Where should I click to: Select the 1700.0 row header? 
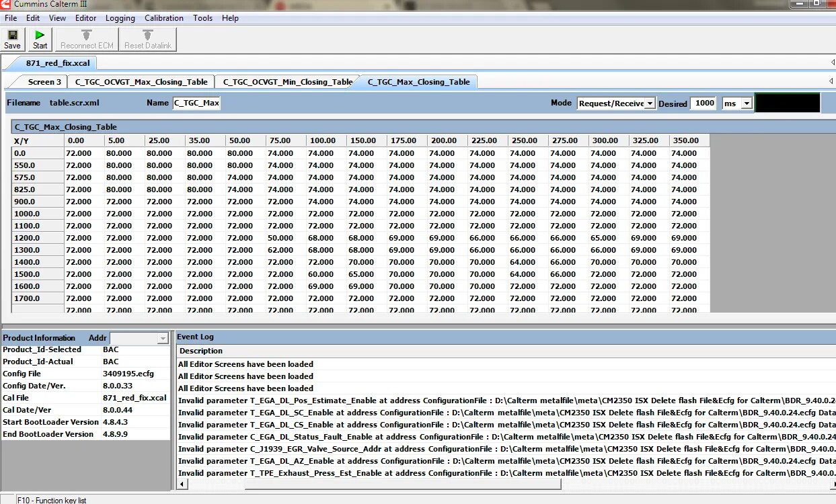pyautogui.click(x=38, y=298)
